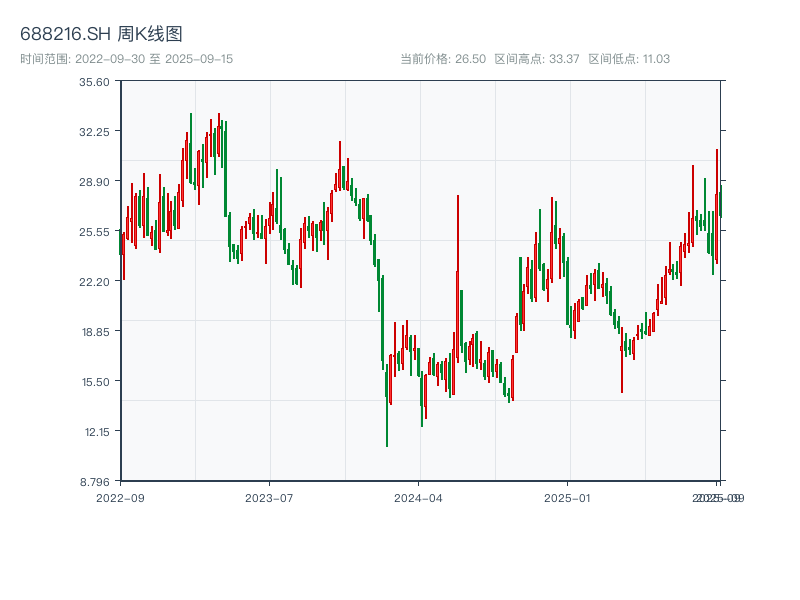The height and width of the screenshot is (600, 800).
Task: Click the 28.90 y-axis label
Action: pyautogui.click(x=94, y=182)
